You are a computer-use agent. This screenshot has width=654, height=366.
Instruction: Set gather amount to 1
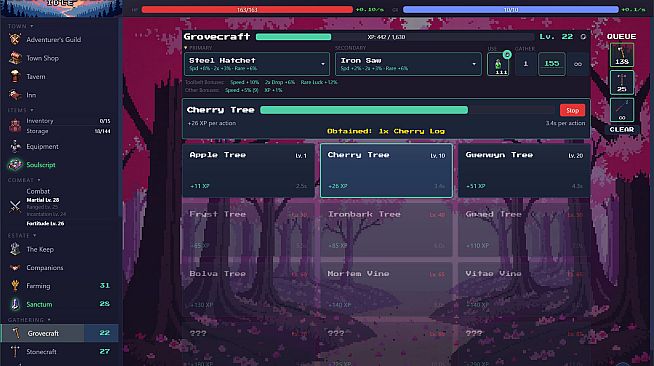tap(526, 64)
